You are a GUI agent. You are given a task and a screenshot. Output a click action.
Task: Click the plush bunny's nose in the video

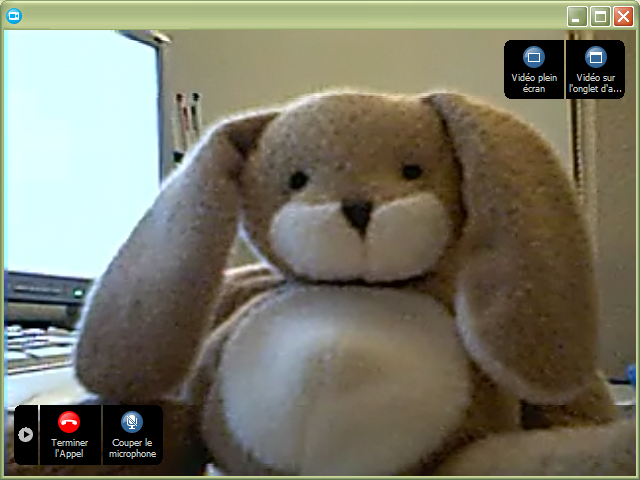pyautogui.click(x=357, y=212)
